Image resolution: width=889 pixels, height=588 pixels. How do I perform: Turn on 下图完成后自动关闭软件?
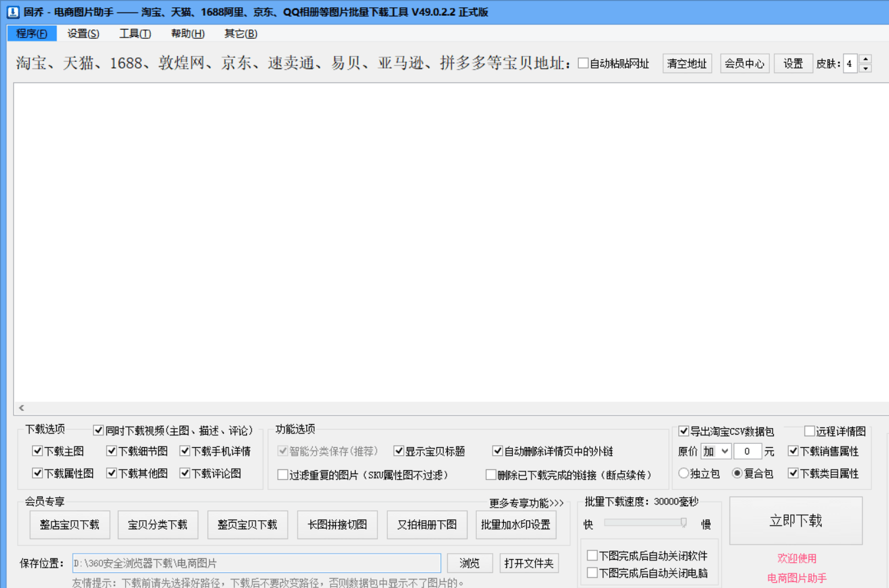point(591,555)
